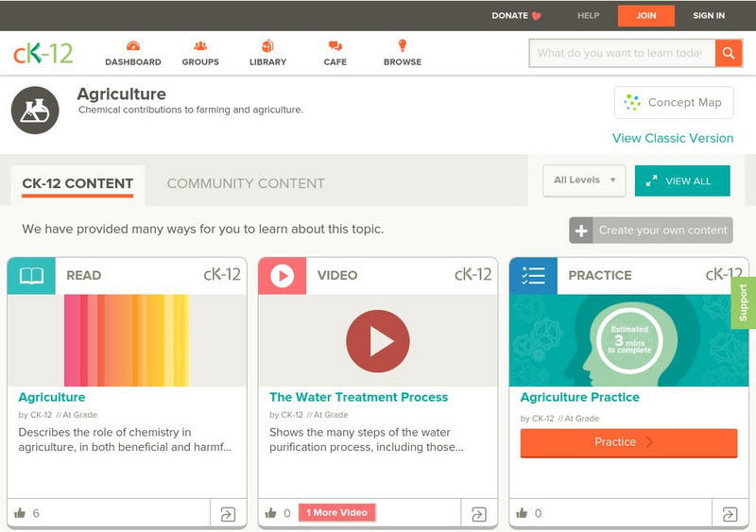Open the Agriculture read title link
The height and width of the screenshot is (532, 756).
52,398
